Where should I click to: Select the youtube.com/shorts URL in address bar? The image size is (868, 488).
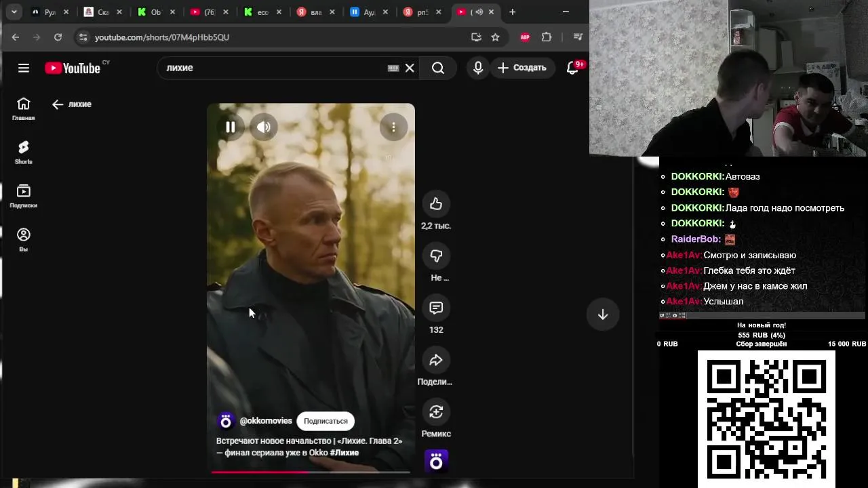click(x=162, y=37)
